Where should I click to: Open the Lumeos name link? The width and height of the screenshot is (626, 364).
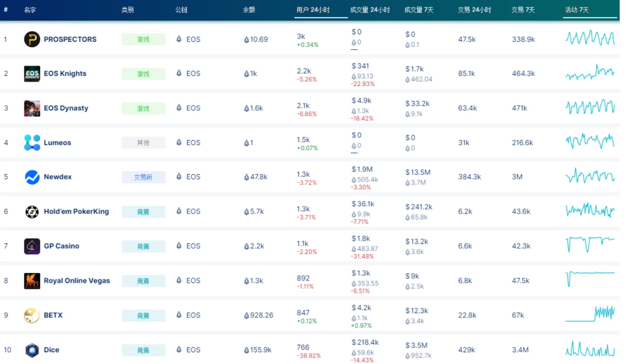click(x=57, y=143)
